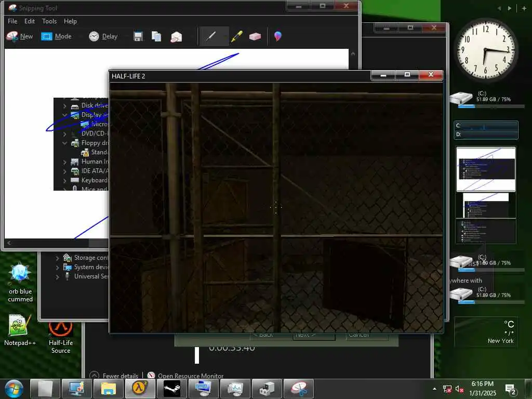Screen dimensions: 532x399
Task: Click left arrow of horizontal snip scrollbar
Action: pyautogui.click(x=9, y=243)
